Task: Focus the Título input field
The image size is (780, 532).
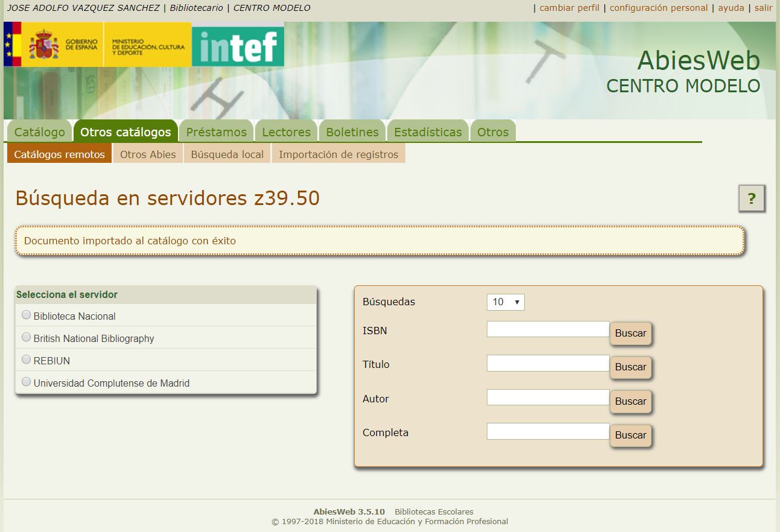Action: click(x=548, y=363)
